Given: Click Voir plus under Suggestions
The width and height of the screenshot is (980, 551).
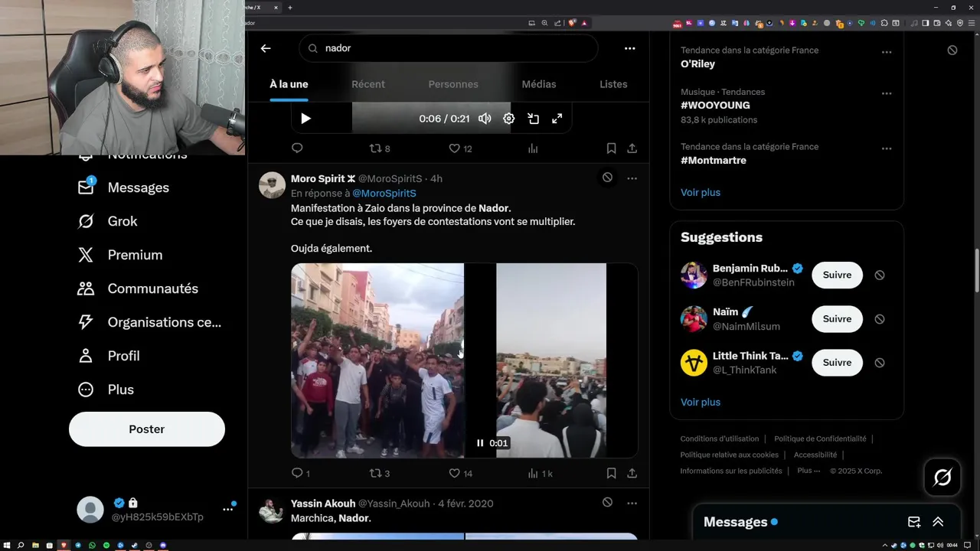Looking at the screenshot, I should (701, 403).
